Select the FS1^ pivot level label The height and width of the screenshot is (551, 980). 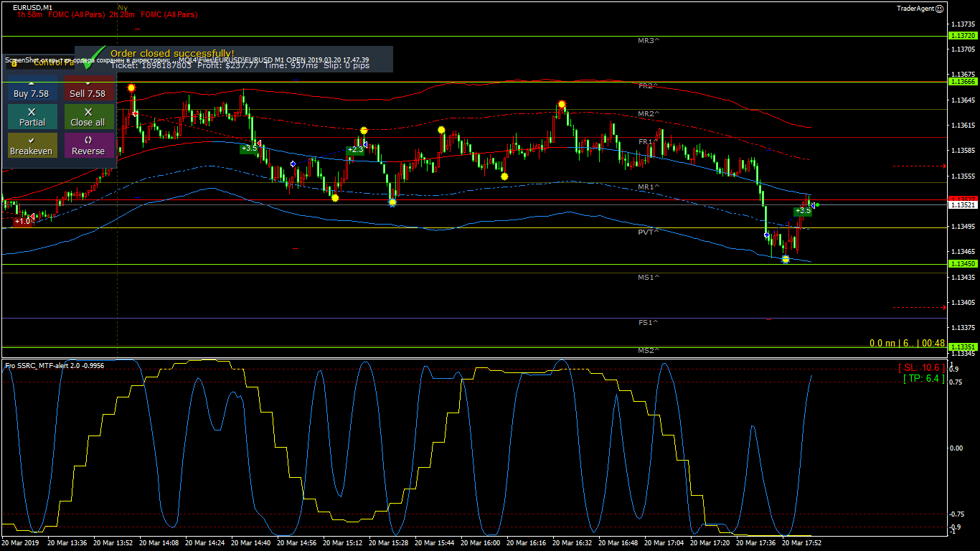[x=649, y=322]
